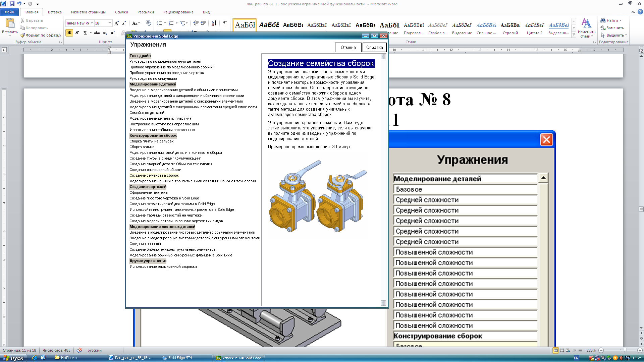644x362 pixels.
Task: Open the bullets list dropdown arrow
Action: 165,23
